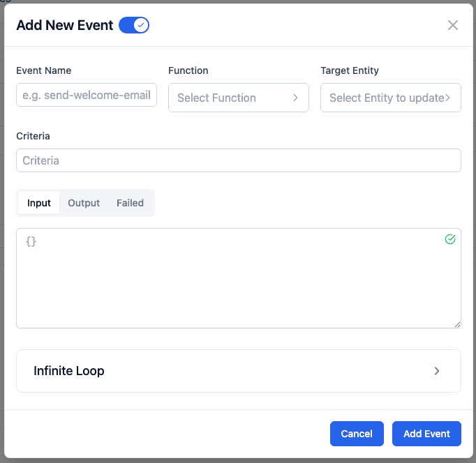
Task: Switch to the Input tab
Action: [39, 203]
